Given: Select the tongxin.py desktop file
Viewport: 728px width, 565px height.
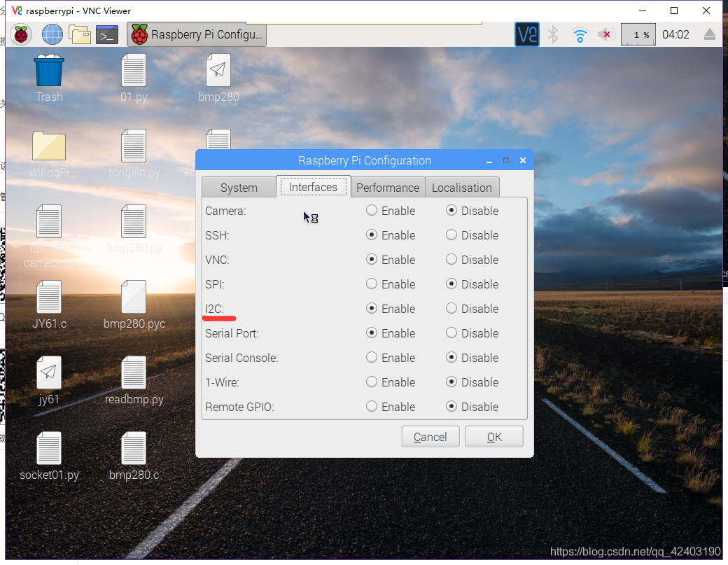Looking at the screenshot, I should click(x=134, y=154).
